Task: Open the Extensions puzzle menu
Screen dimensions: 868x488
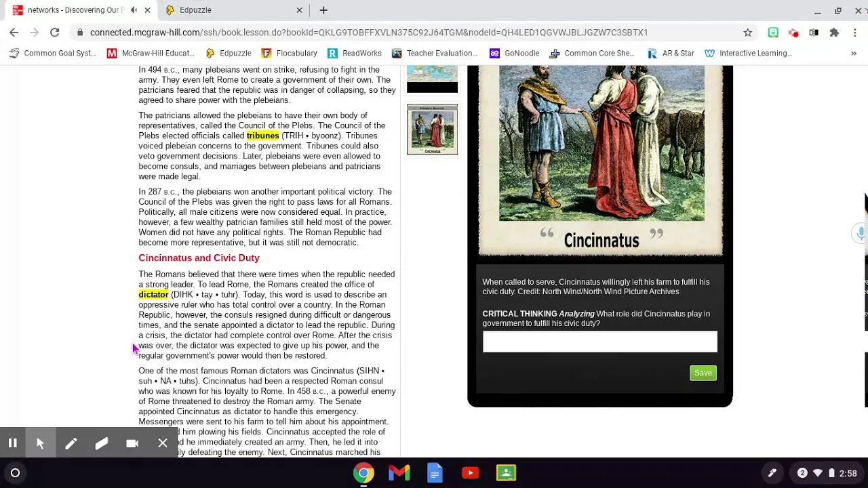Action: tap(834, 33)
